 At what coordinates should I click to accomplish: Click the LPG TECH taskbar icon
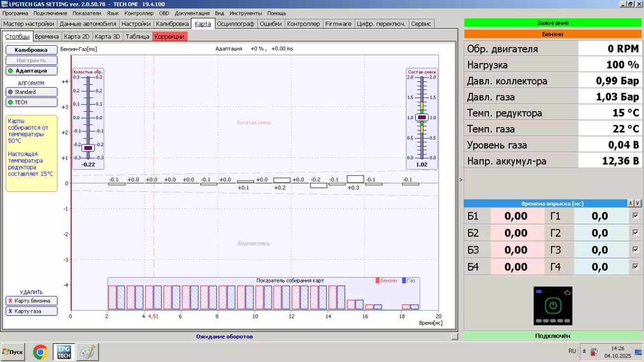tap(64, 352)
